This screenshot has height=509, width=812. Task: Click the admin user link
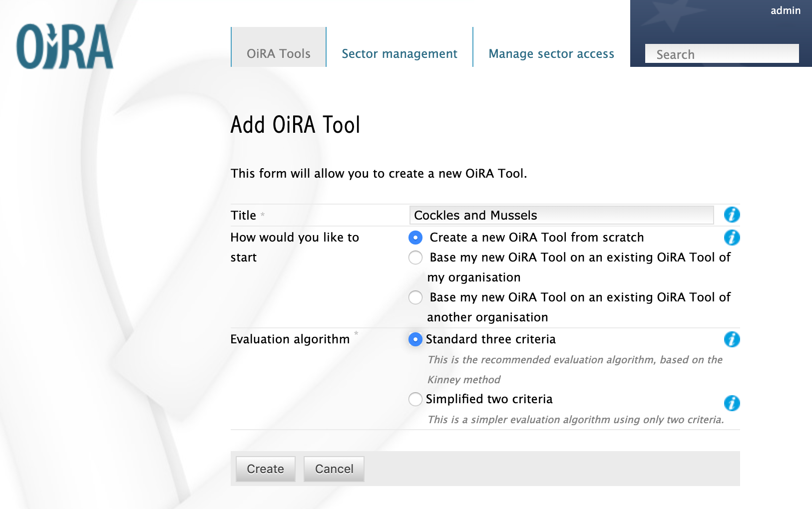pyautogui.click(x=786, y=10)
